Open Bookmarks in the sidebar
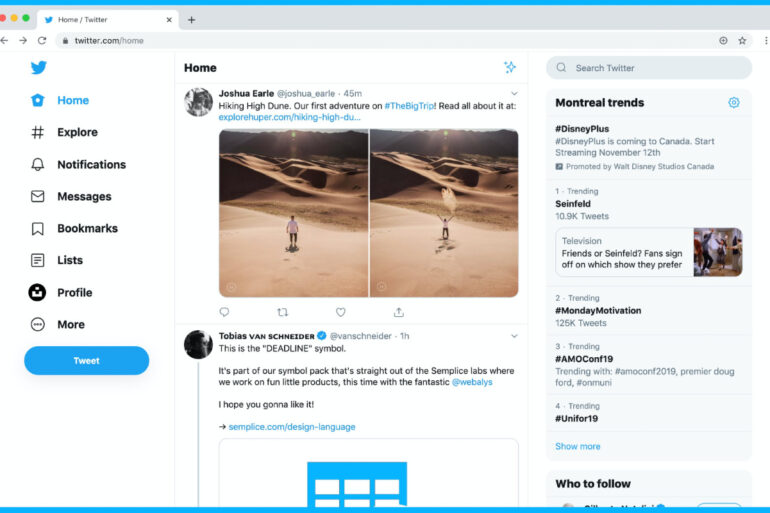The height and width of the screenshot is (513, 770). click(74, 228)
